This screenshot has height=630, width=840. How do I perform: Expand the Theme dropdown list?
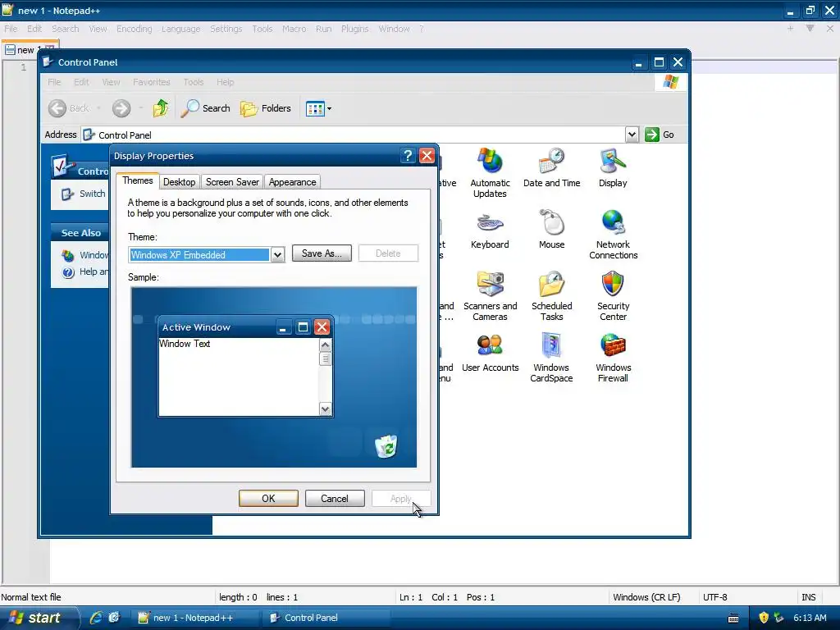pyautogui.click(x=277, y=255)
